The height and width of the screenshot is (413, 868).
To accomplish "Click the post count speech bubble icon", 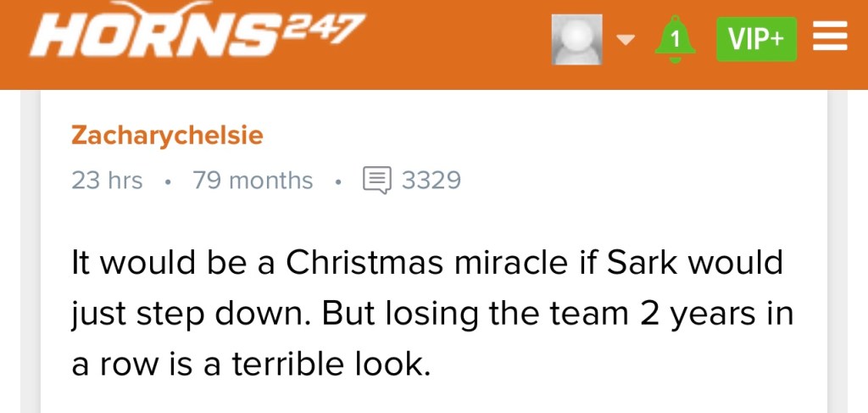I will (376, 181).
